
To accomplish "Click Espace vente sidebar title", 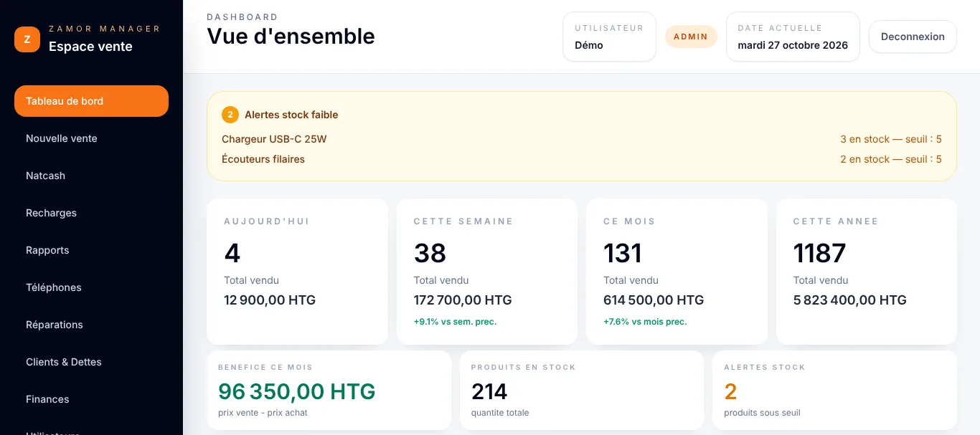I will tap(90, 47).
